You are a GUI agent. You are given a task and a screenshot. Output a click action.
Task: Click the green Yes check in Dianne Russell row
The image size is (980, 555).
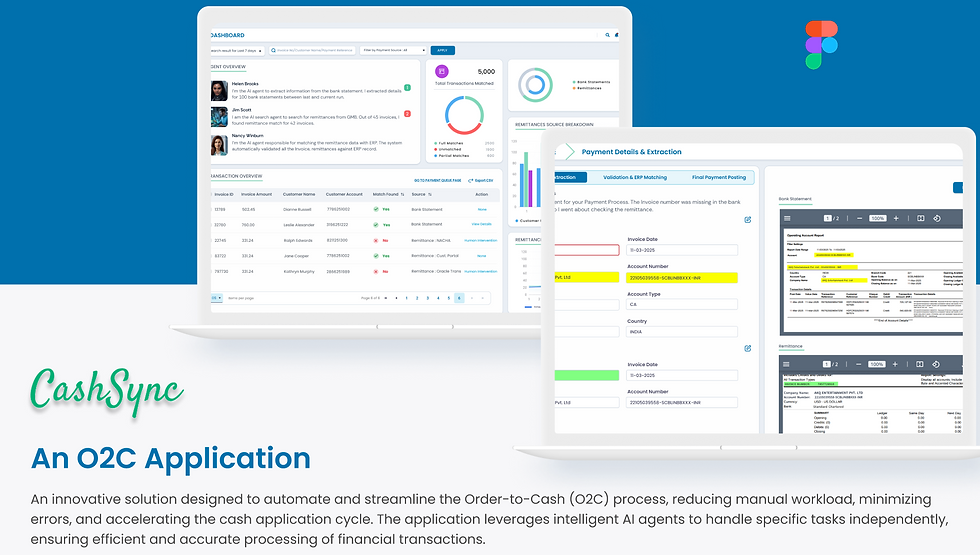pyautogui.click(x=376, y=209)
